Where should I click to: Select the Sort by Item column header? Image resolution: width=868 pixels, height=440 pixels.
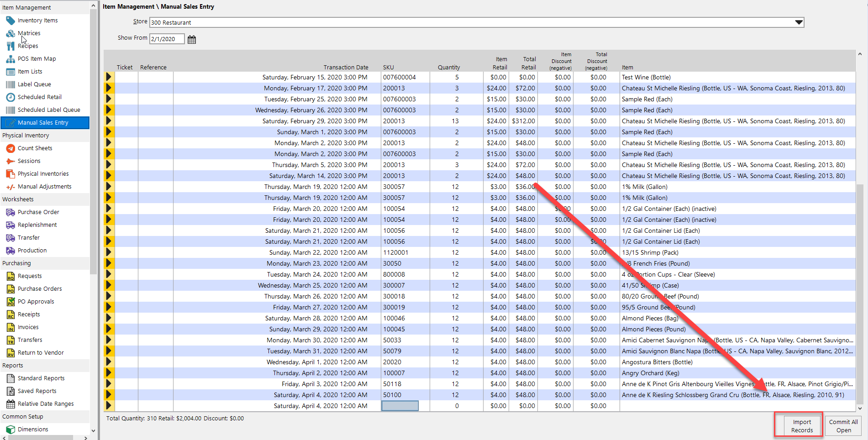point(627,67)
